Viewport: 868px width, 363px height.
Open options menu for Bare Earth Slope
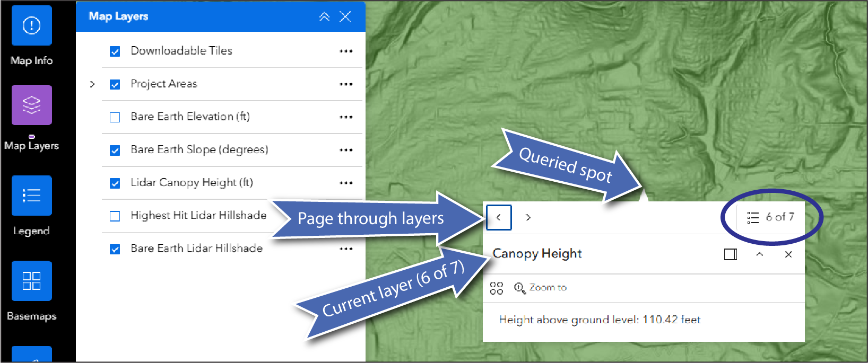(x=346, y=150)
